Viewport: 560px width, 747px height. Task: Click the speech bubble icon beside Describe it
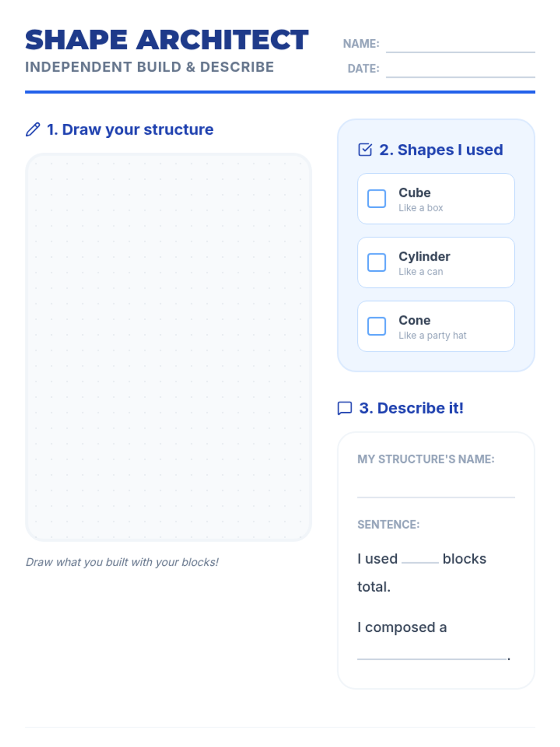pyautogui.click(x=344, y=408)
